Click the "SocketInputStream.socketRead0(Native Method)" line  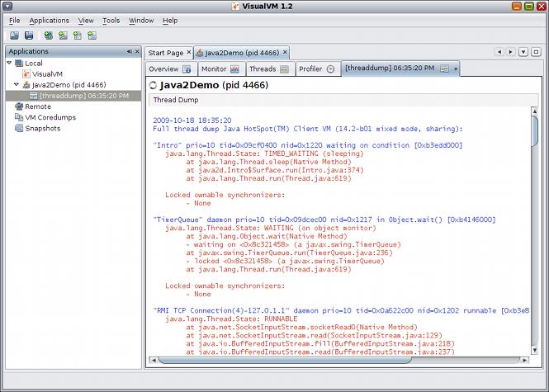301,328
